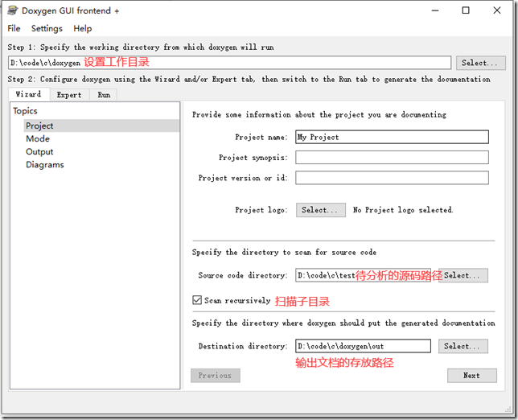Select the Output topic
Image resolution: width=518 pixels, height=420 pixels.
point(39,152)
